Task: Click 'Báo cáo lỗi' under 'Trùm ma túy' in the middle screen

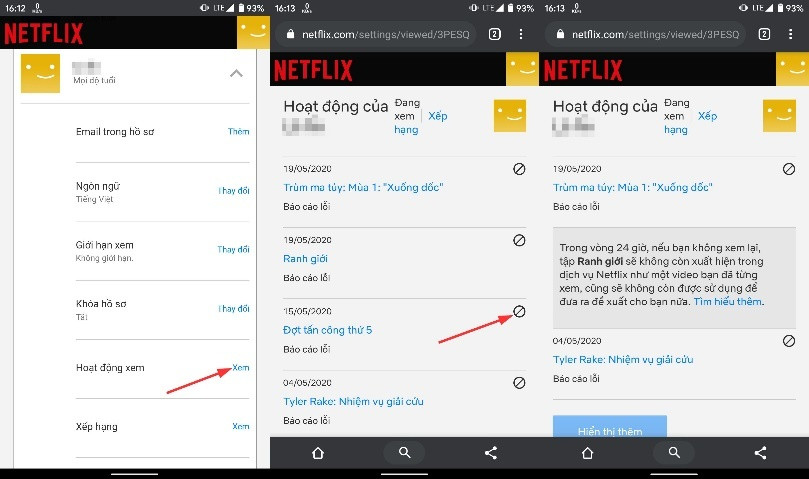Action: 306,206
